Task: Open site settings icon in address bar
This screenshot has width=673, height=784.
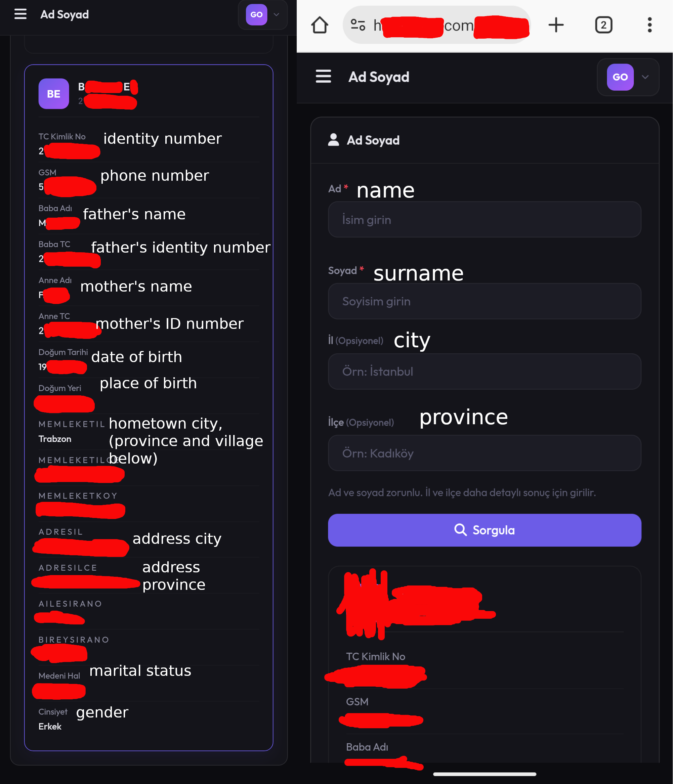Action: pos(358,25)
